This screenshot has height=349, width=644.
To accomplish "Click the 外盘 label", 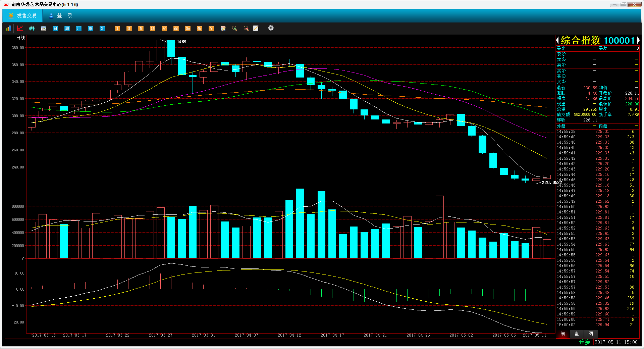I will (561, 126).
